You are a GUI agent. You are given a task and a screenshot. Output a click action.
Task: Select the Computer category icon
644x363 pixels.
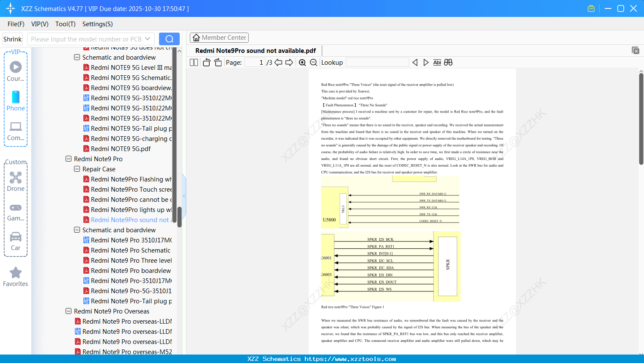pos(16,131)
